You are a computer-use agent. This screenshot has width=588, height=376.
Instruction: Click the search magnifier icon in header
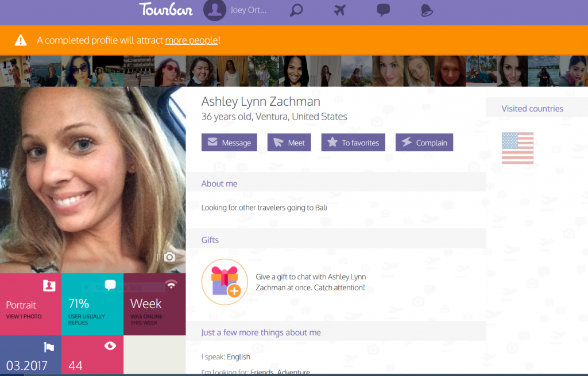296,10
